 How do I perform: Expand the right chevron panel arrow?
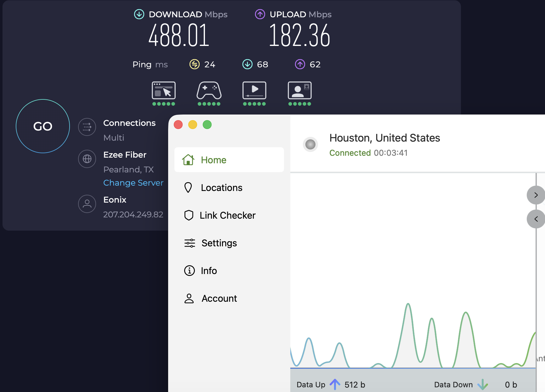536,195
